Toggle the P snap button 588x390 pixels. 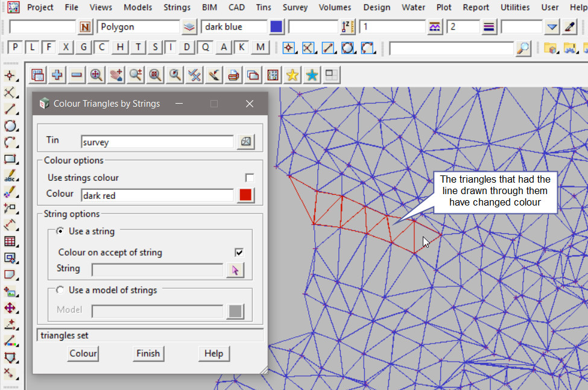click(15, 47)
